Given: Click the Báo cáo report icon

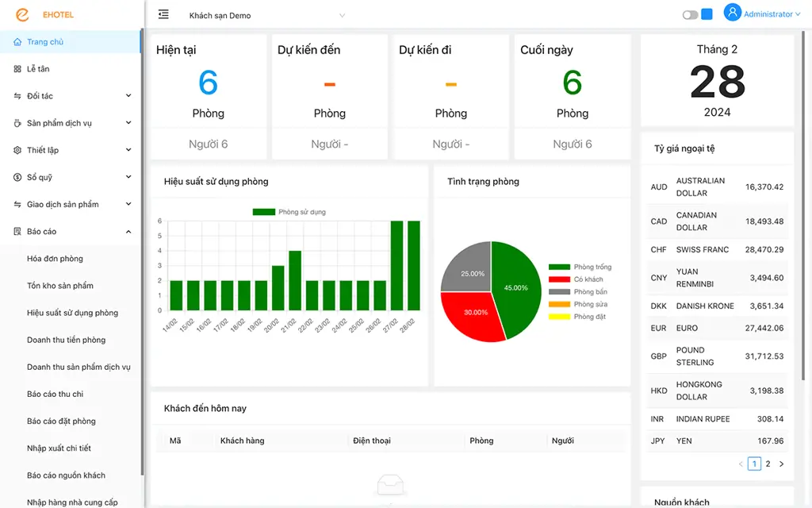Looking at the screenshot, I should pyautogui.click(x=17, y=231).
